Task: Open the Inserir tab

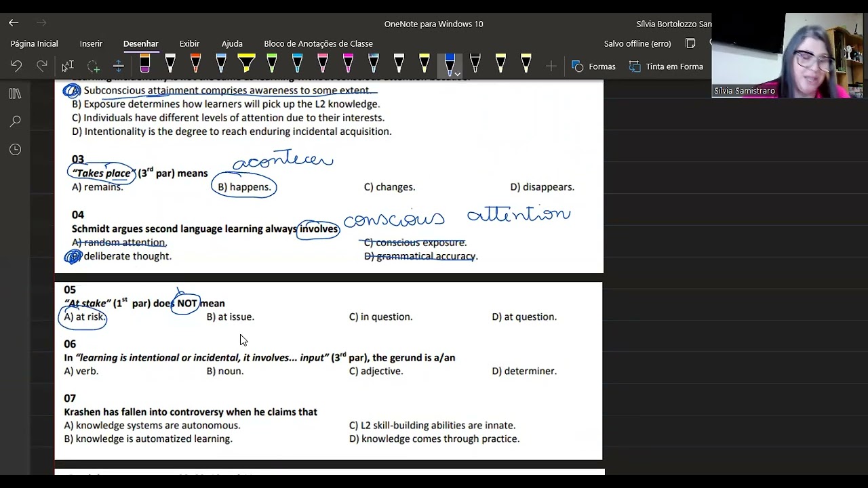Action: 91,43
